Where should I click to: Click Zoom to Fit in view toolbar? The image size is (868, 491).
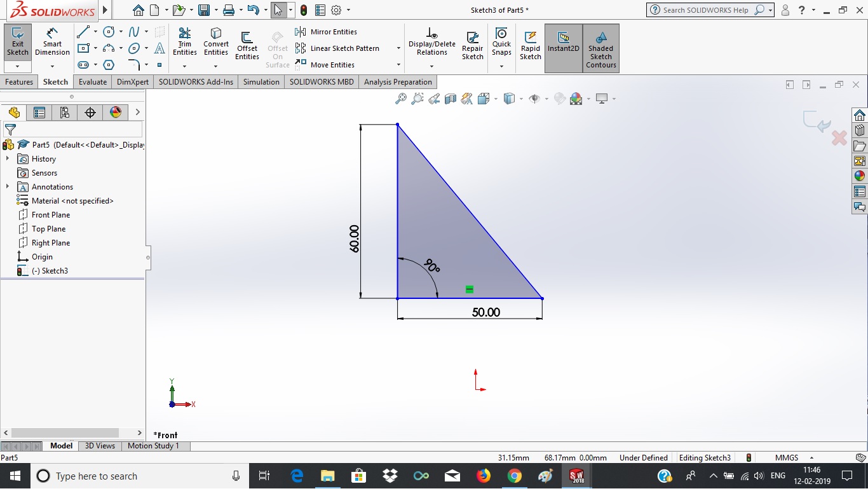(x=401, y=99)
